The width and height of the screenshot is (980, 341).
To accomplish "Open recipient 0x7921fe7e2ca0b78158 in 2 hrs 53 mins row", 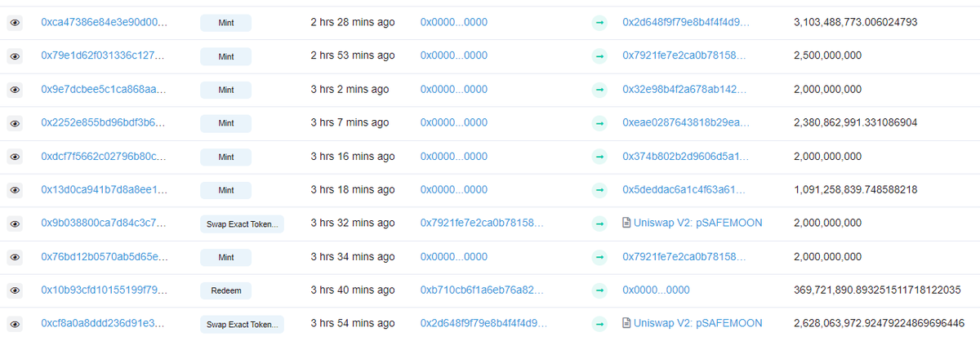I will pyautogui.click(x=684, y=55).
